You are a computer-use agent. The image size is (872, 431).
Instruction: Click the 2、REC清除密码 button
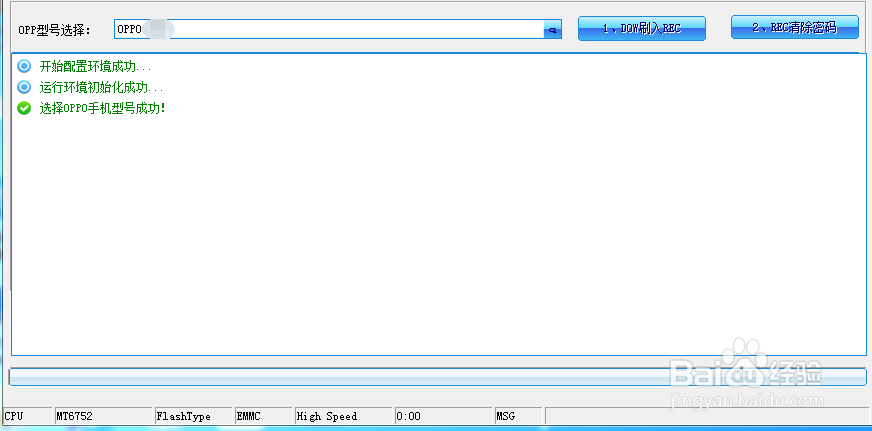tap(795, 27)
